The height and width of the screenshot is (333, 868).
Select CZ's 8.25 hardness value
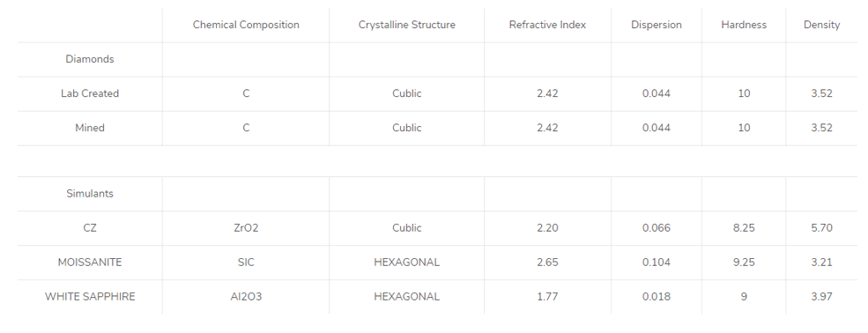coord(744,228)
